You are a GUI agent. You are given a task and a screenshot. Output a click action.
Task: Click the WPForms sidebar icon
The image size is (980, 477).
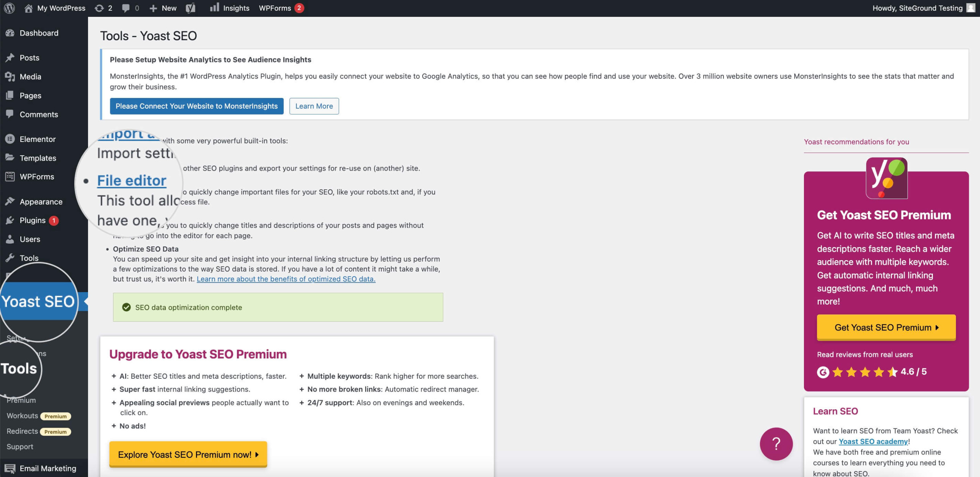pyautogui.click(x=10, y=176)
